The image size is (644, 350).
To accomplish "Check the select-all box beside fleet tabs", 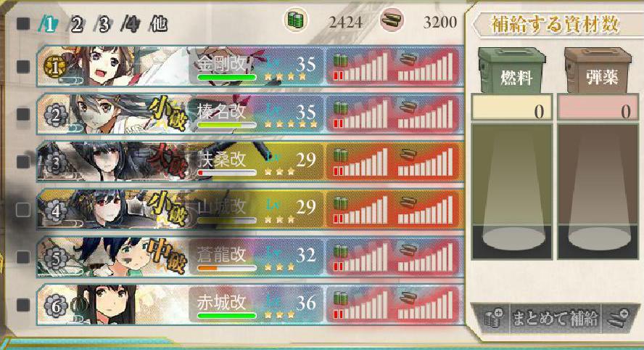I will (x=23, y=23).
